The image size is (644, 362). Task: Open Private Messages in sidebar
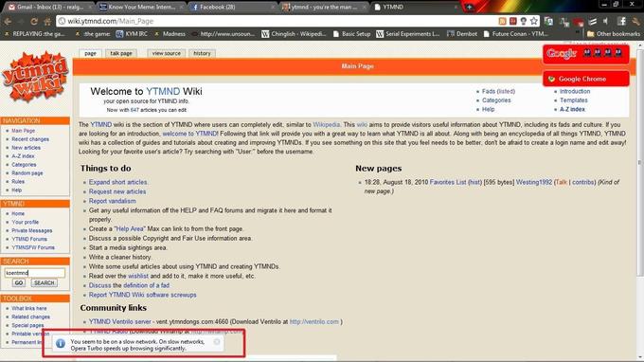[31, 230]
